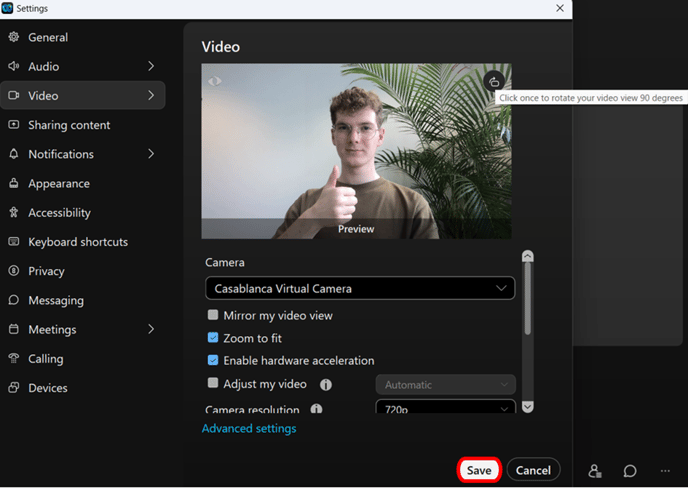Open the 720p camera resolution dropdown
Image resolution: width=688 pixels, height=488 pixels.
coord(445,409)
